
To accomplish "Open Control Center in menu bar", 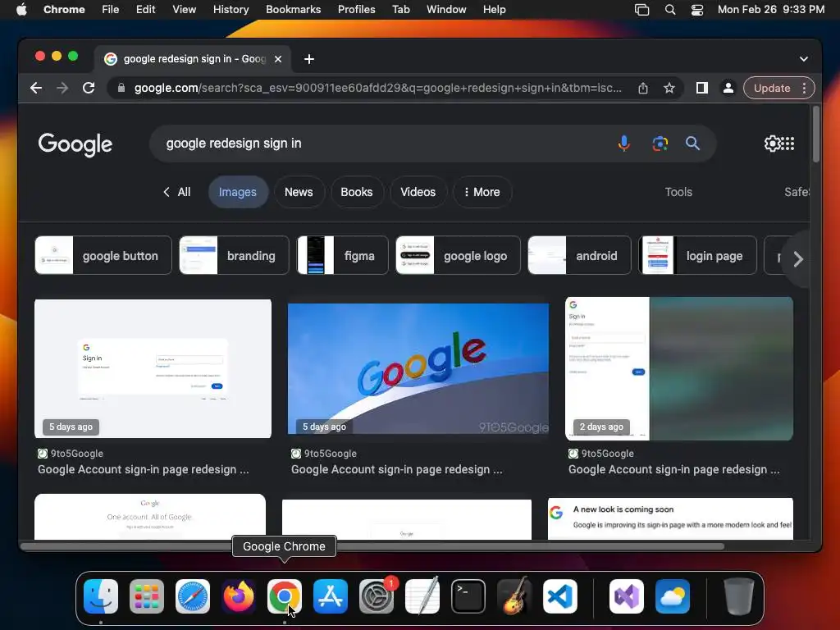I will tap(697, 10).
